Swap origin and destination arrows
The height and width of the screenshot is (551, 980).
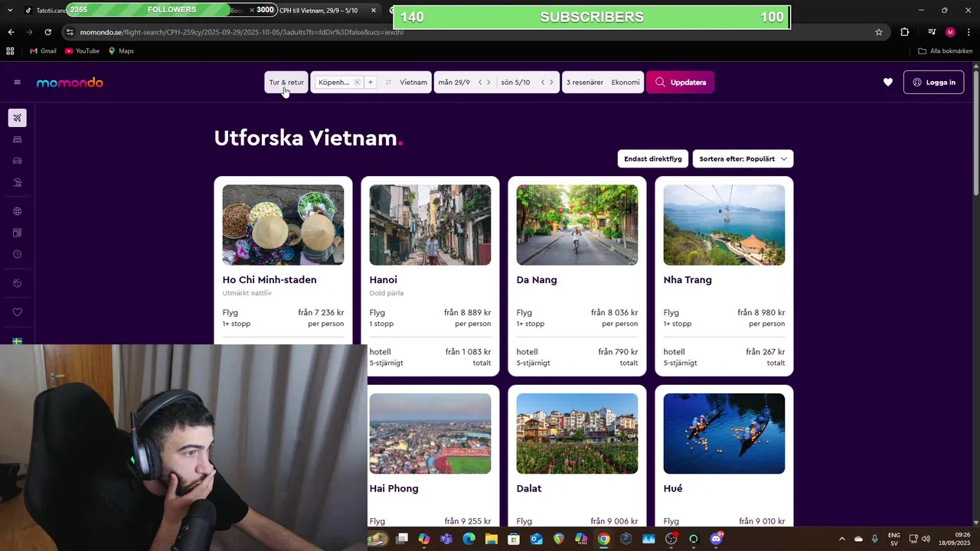pos(388,83)
